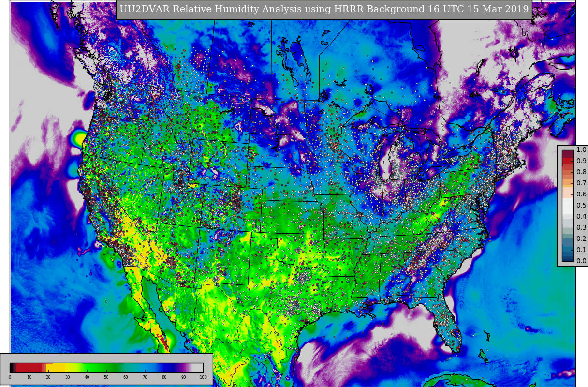Image resolution: width=588 pixels, height=387 pixels.
Task: Pick the dark maroon top swatch of right colorbar
Action: [x=568, y=153]
